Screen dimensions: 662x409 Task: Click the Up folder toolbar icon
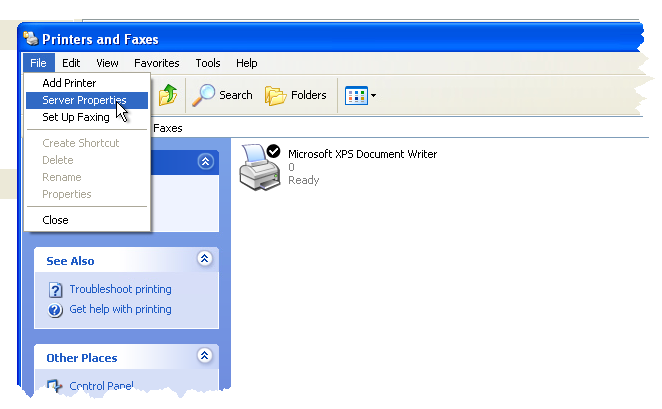coord(168,95)
